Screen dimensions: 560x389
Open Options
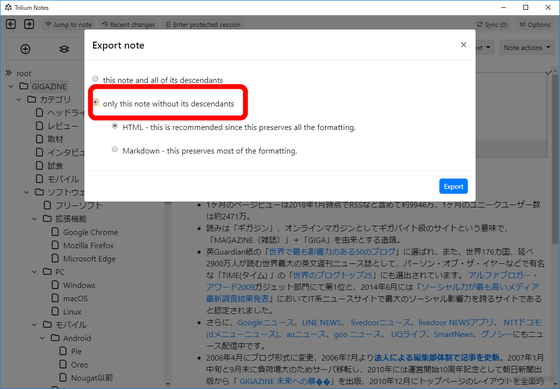(x=535, y=25)
